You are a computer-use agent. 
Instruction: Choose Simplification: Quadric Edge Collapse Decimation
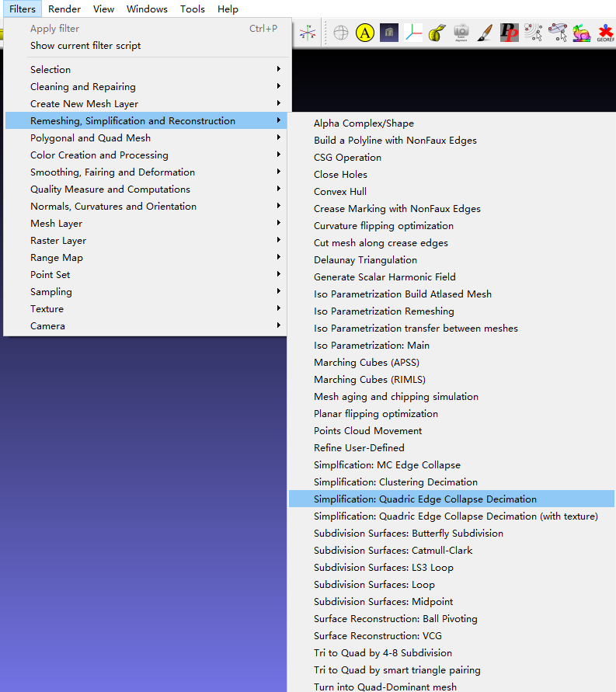(x=452, y=499)
